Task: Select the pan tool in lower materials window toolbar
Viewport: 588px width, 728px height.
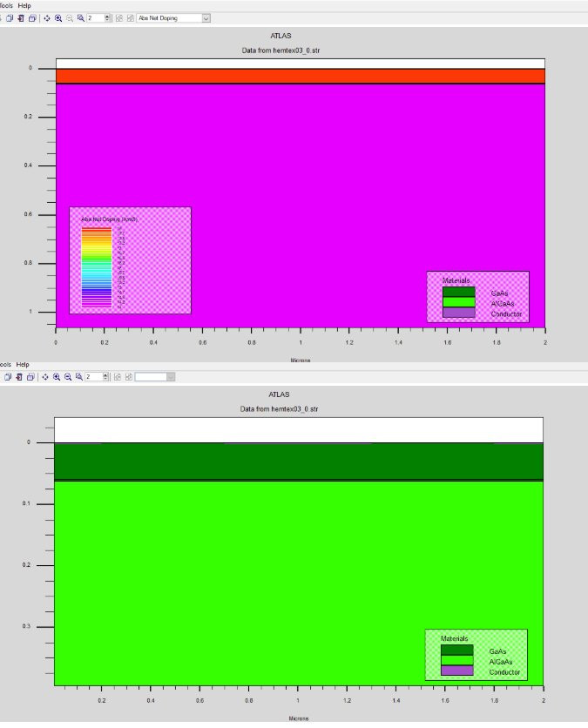Action: (x=45, y=377)
